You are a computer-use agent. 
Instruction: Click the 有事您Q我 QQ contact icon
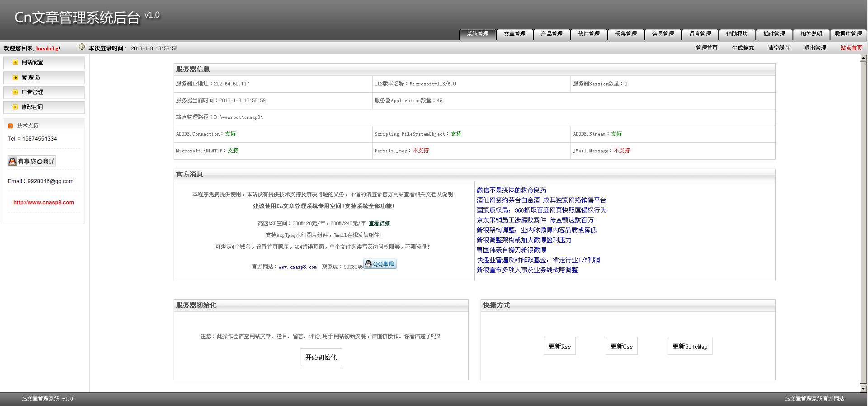tap(32, 161)
